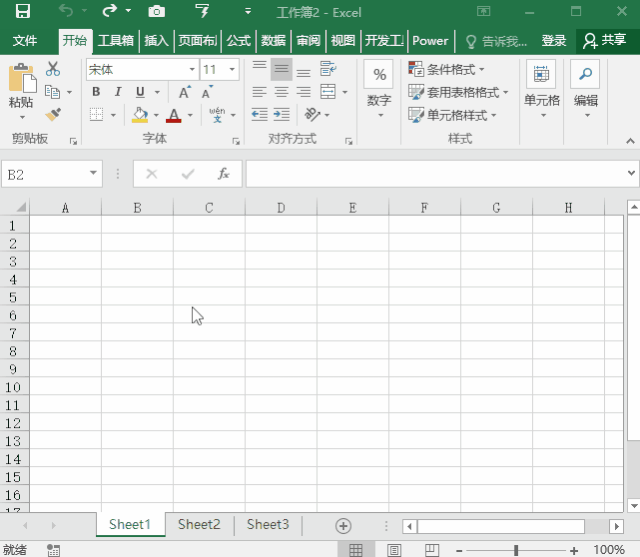The width and height of the screenshot is (640, 557).
Task: Click the Paste clipboard icon
Action: coord(22,78)
